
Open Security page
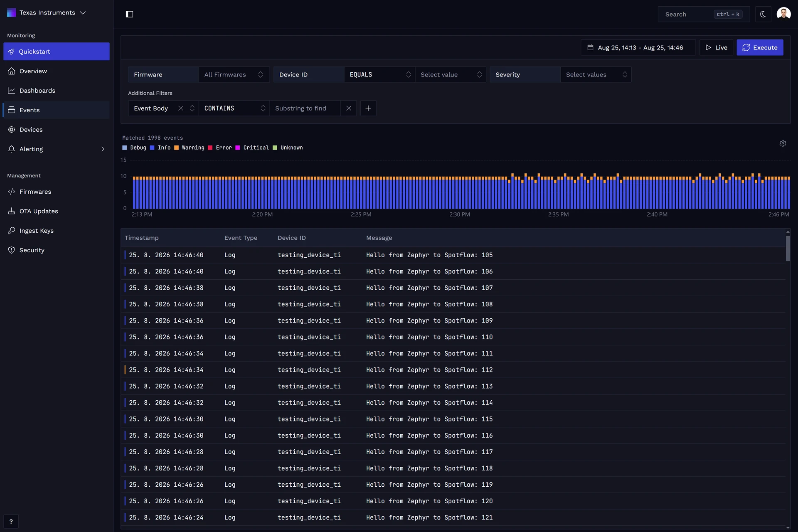pos(57,250)
